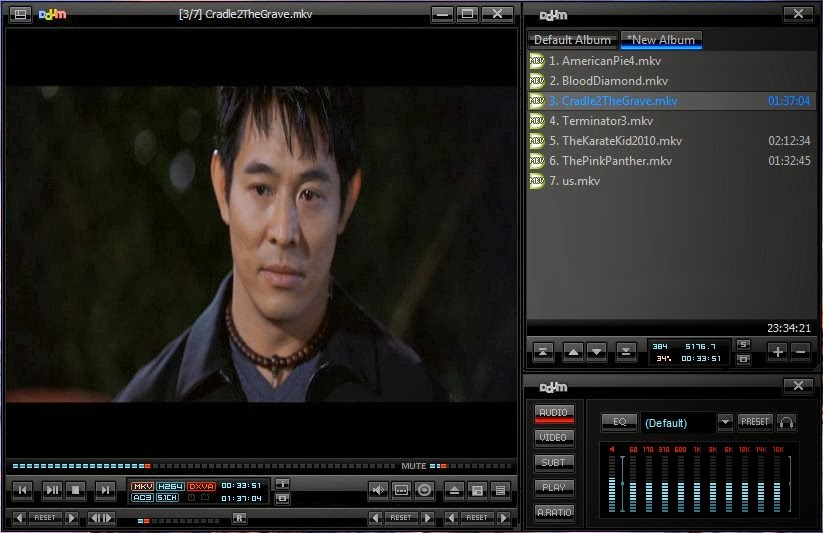Add a file with the plus icon
This screenshot has height=533, width=823.
(x=778, y=351)
